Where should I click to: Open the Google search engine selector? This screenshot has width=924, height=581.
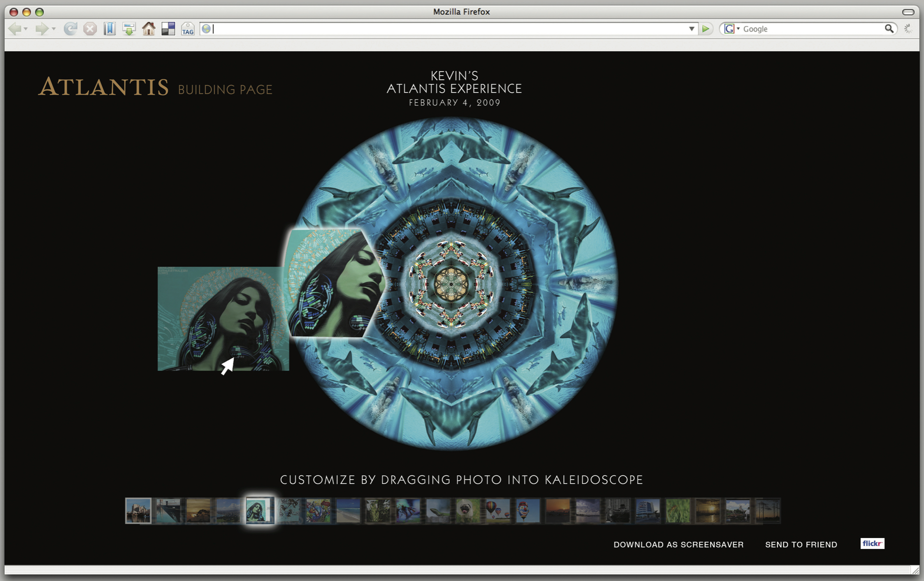[732, 29]
